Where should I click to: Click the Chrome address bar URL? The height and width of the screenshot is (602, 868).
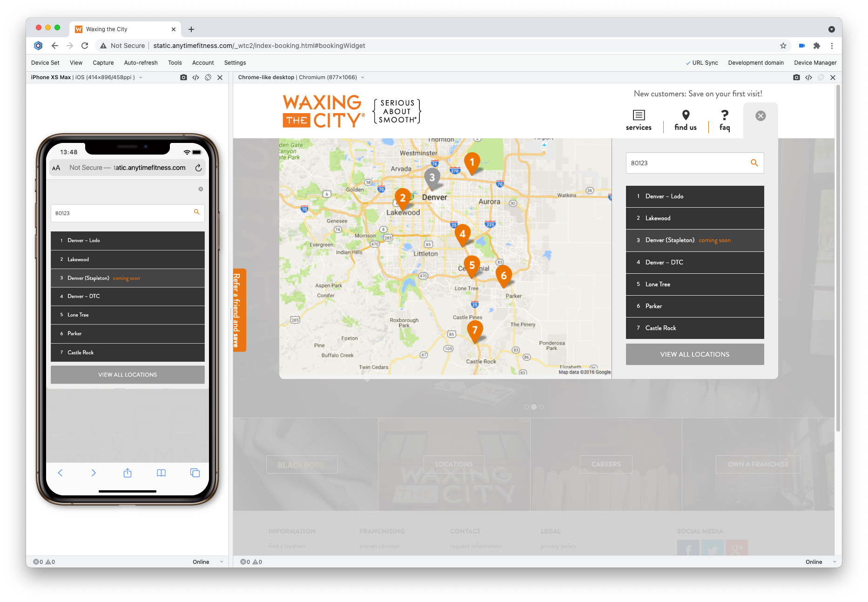[x=259, y=46]
